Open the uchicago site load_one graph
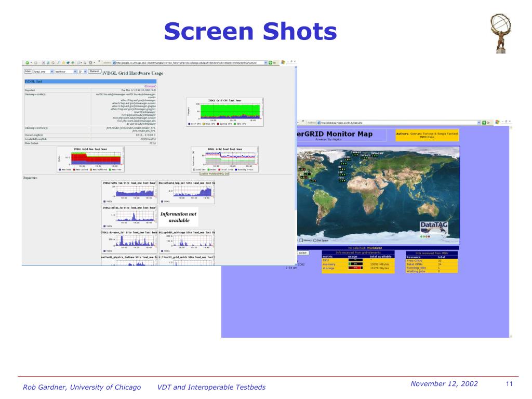 click(x=187, y=242)
